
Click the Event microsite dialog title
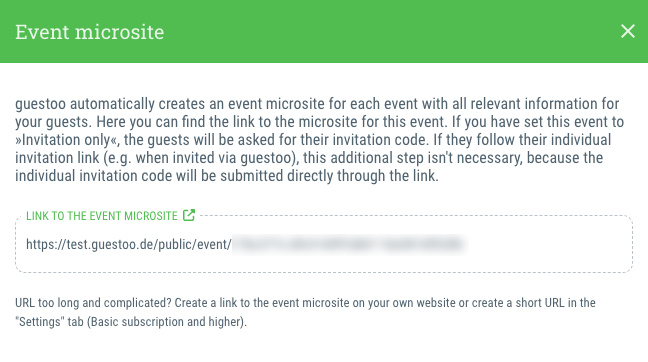(x=90, y=32)
